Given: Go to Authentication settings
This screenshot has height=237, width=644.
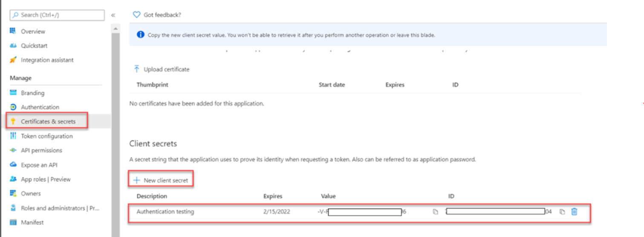Looking at the screenshot, I should (x=40, y=107).
